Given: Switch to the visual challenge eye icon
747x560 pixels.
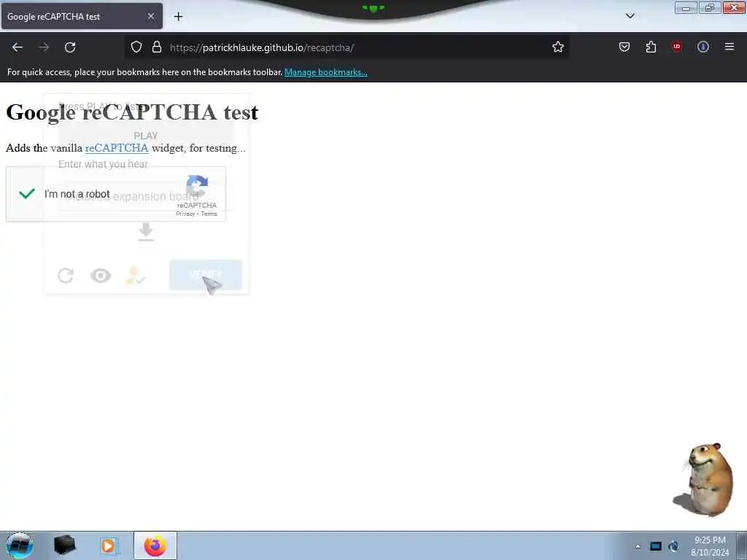Looking at the screenshot, I should coord(101,275).
